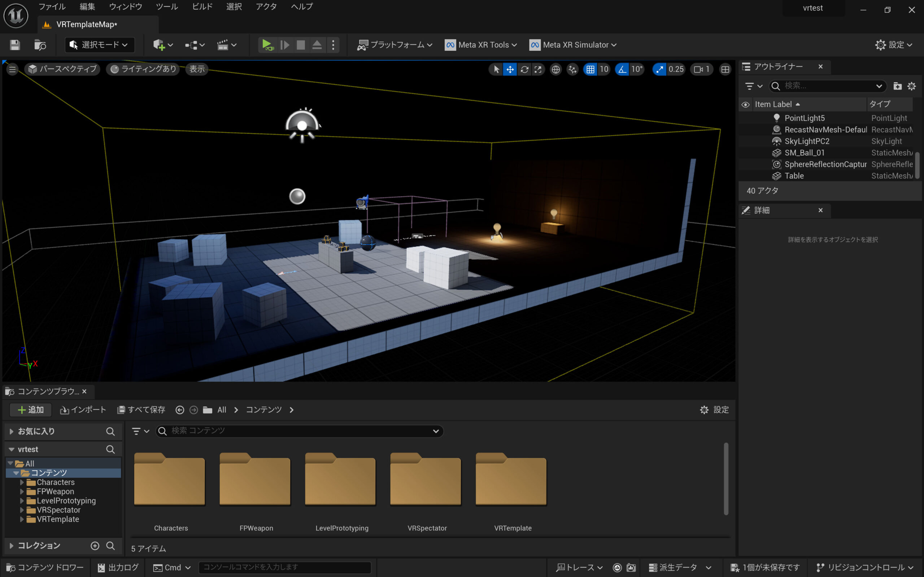Open outliner settings gear icon
The image size is (924, 577).
[x=911, y=86]
